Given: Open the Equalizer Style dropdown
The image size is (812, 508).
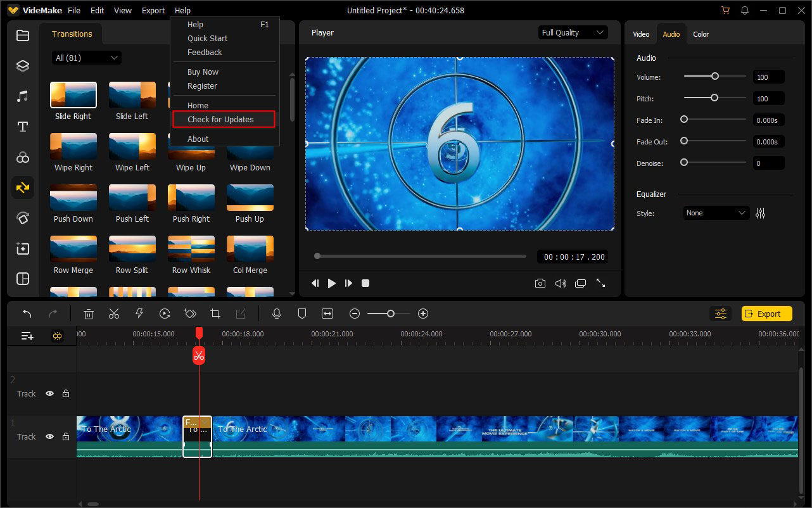Looking at the screenshot, I should tap(716, 213).
